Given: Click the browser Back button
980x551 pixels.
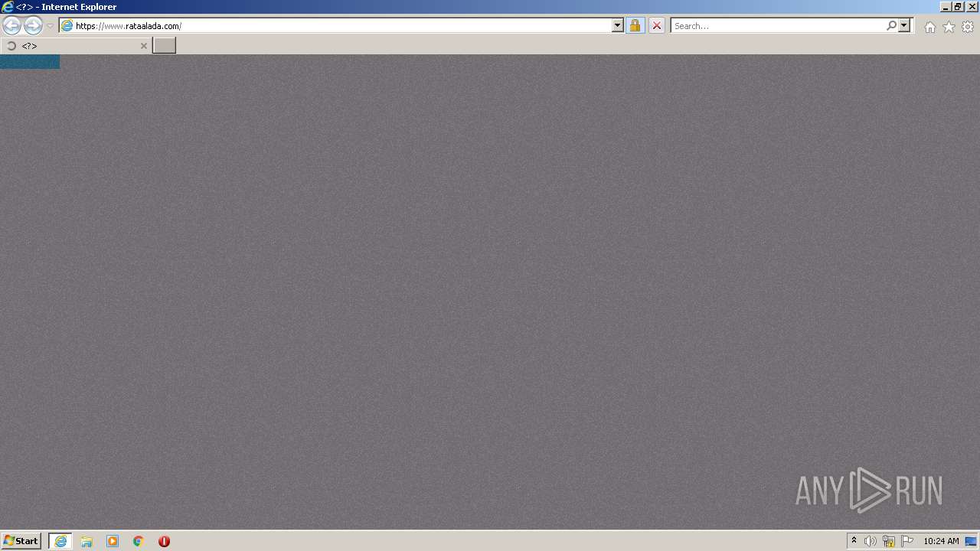Looking at the screenshot, I should [12, 25].
